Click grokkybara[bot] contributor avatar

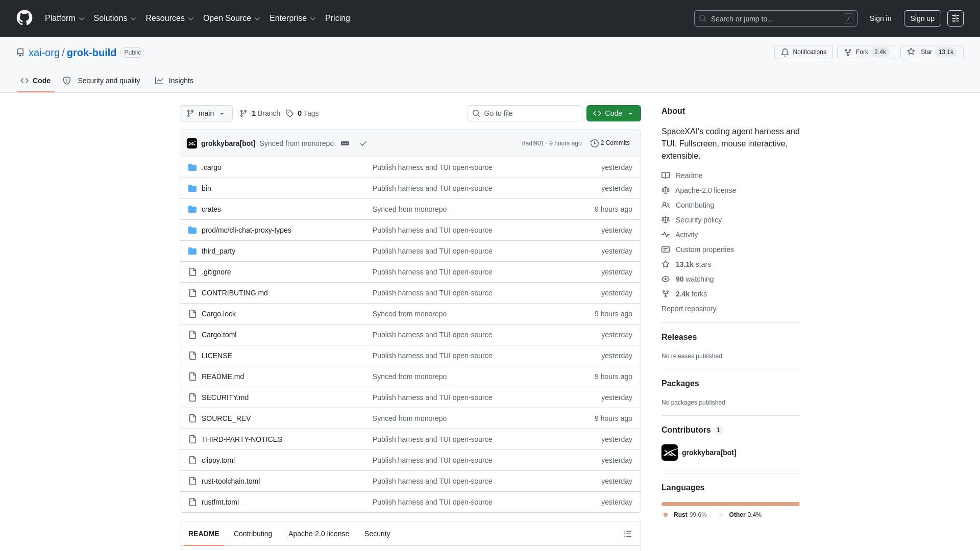click(670, 453)
